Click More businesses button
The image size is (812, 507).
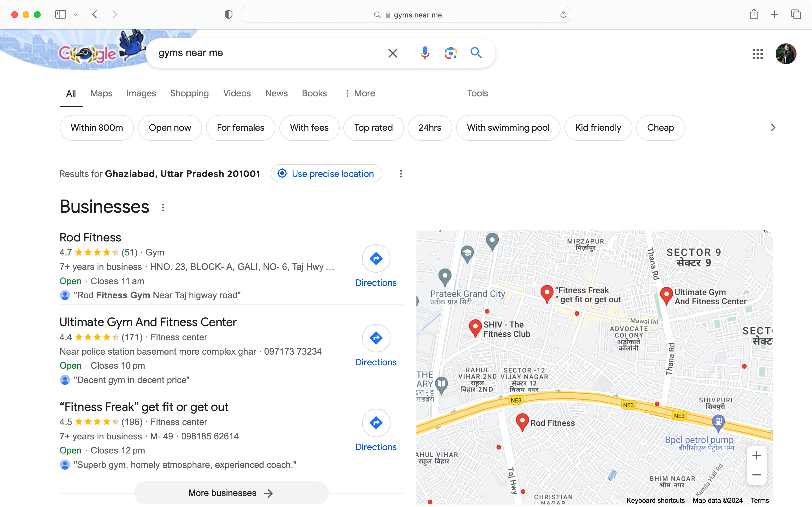[x=231, y=492]
